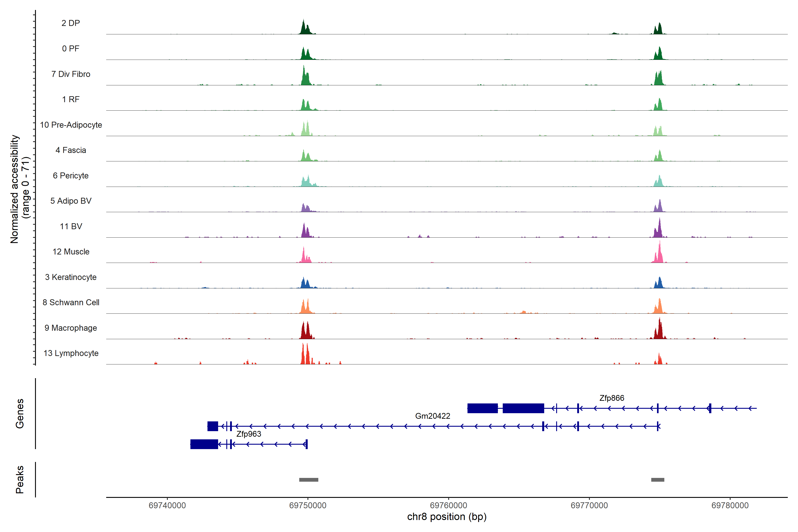Click the 2 DP track label
Image resolution: width=798 pixels, height=532 pixels.
(70, 23)
